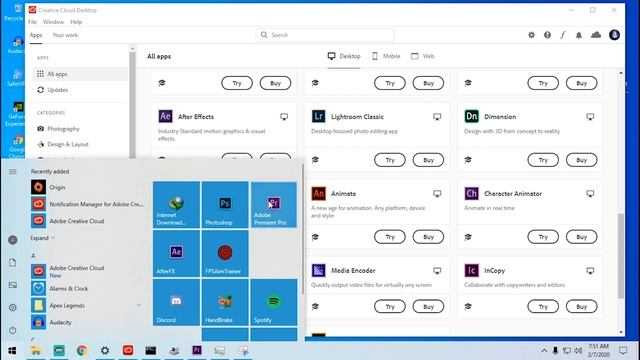Open tutorials icon on Animate card
This screenshot has width=640, height=360.
[315, 237]
